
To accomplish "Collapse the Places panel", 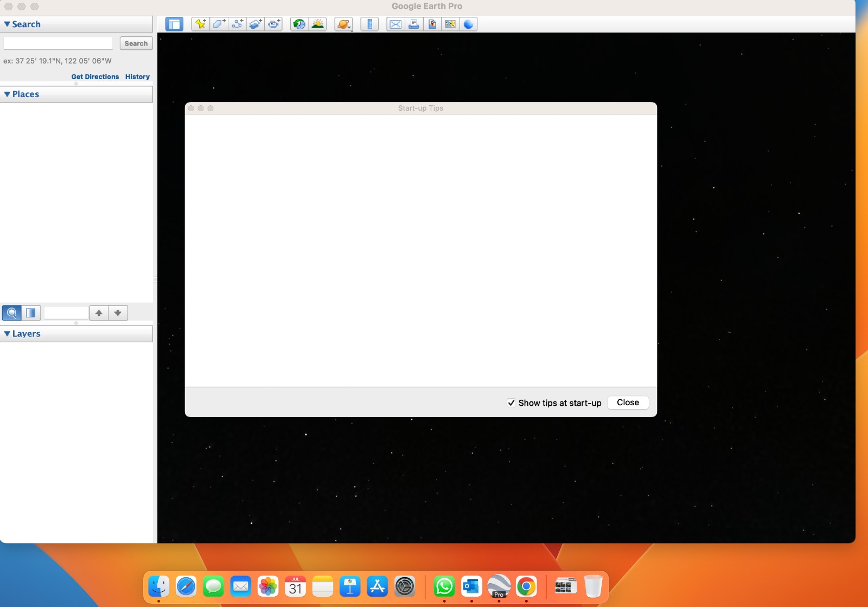I will click(x=7, y=94).
